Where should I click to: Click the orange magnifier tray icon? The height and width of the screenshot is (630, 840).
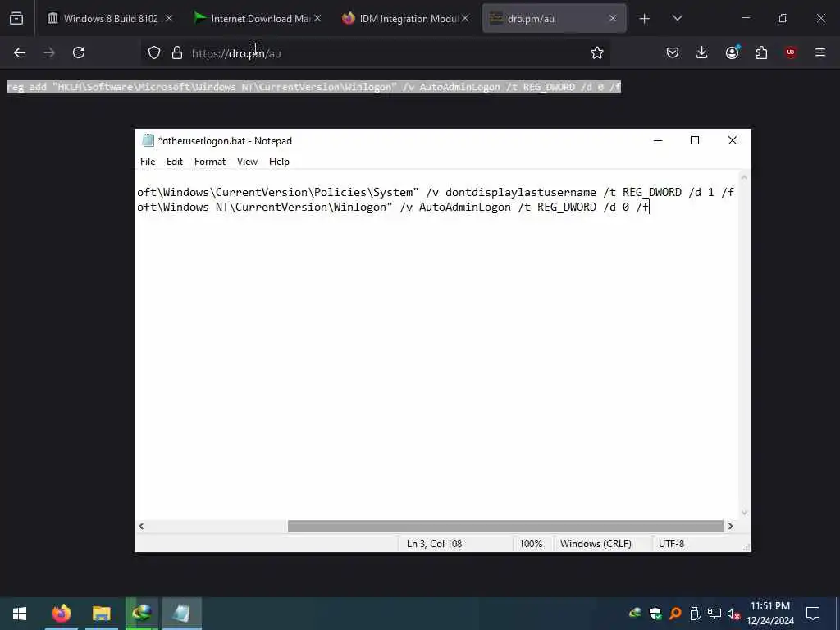tap(675, 613)
